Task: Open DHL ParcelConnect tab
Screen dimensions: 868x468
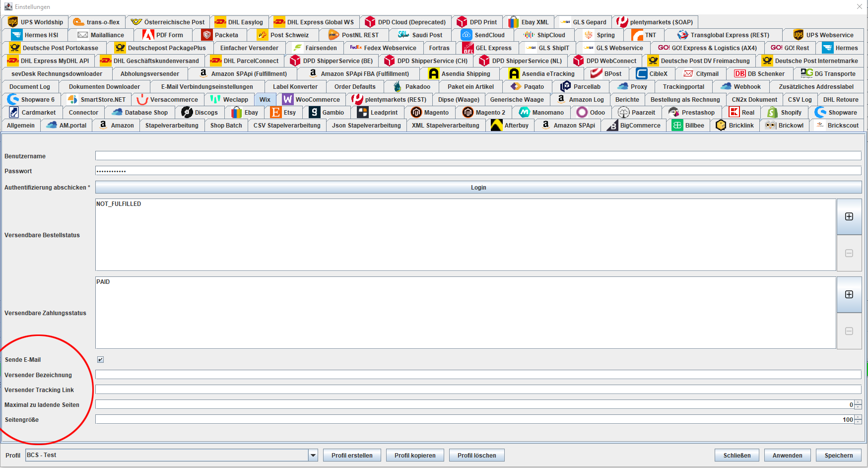Action: point(245,61)
